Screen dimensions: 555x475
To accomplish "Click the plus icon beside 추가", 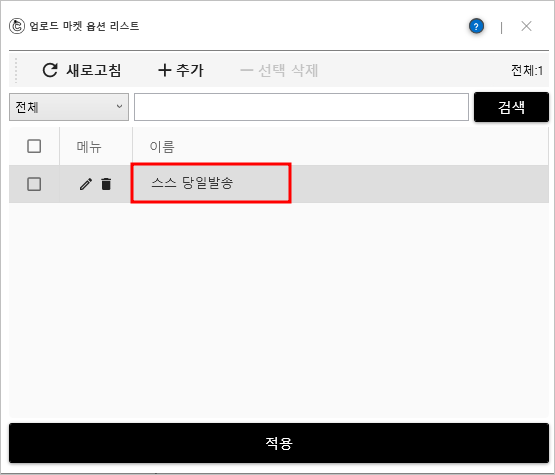I will pos(165,70).
